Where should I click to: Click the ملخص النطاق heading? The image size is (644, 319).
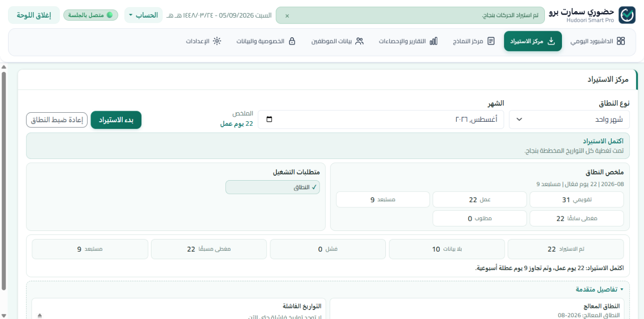pos(605,172)
